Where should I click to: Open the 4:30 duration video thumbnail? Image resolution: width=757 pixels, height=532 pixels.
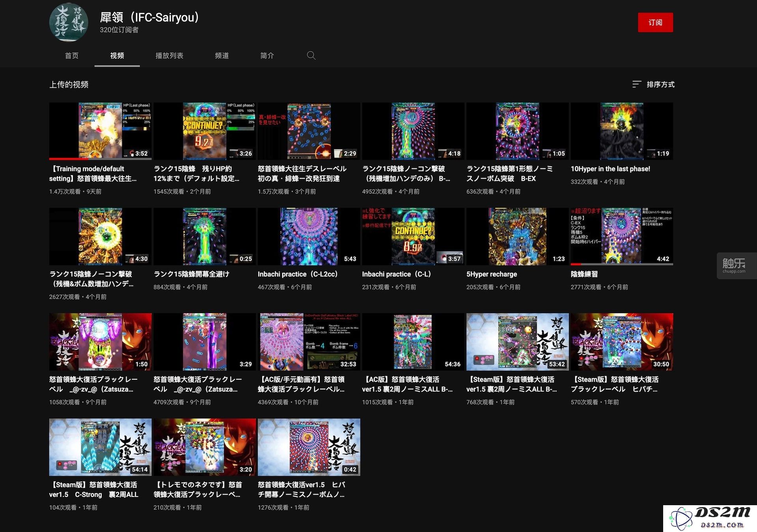[100, 236]
